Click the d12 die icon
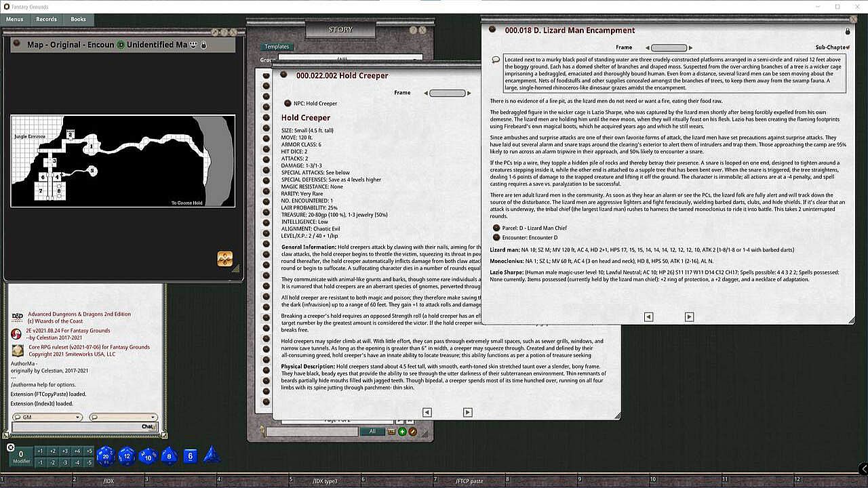Viewport: 868px width, 488px height. (127, 456)
